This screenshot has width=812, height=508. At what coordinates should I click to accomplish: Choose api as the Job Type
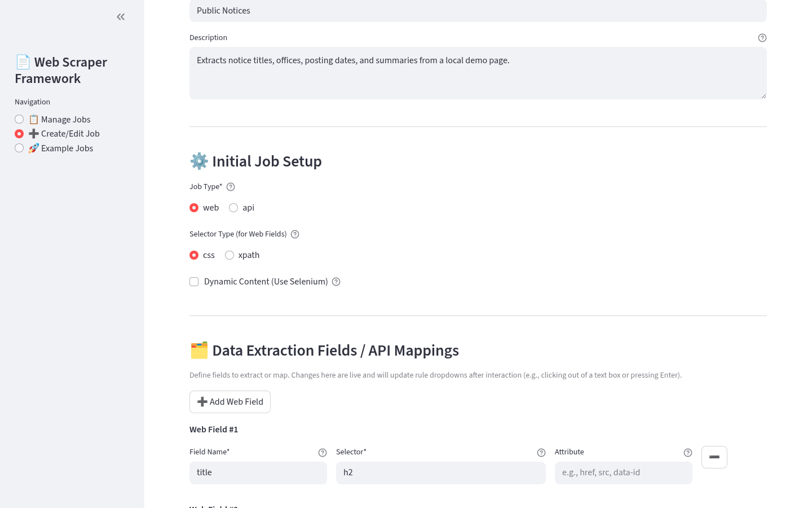pyautogui.click(x=242, y=208)
